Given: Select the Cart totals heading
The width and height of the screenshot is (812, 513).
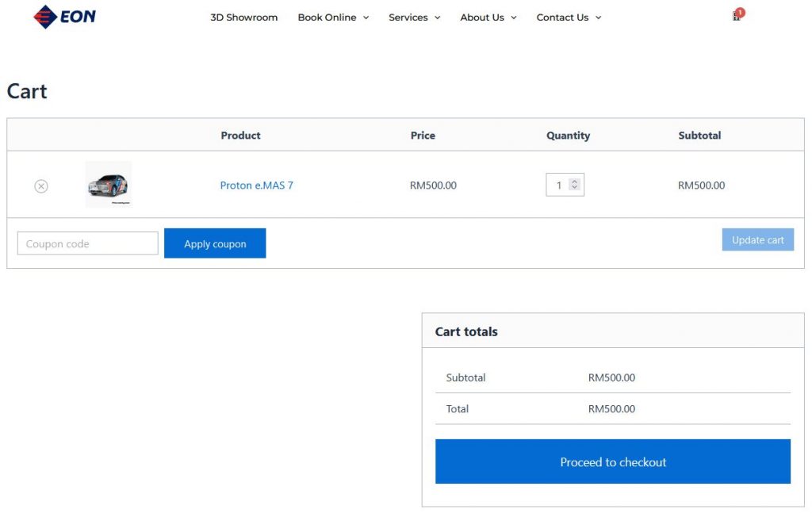Looking at the screenshot, I should point(466,331).
